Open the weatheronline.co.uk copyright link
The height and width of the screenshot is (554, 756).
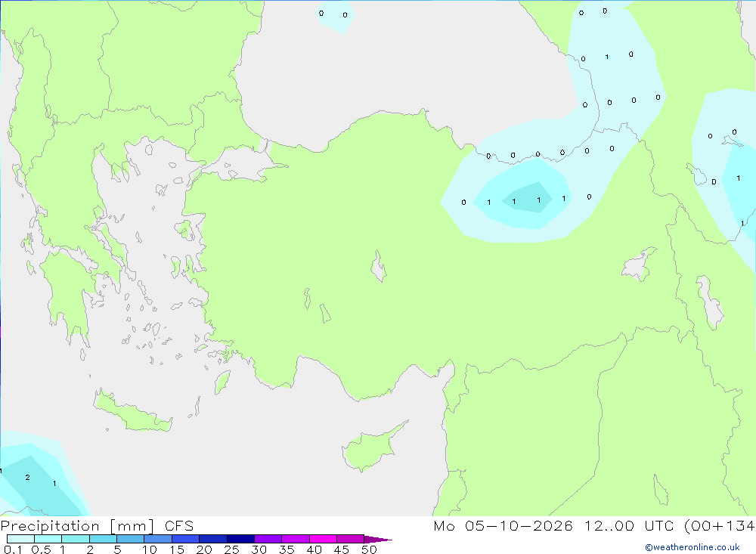click(x=692, y=547)
